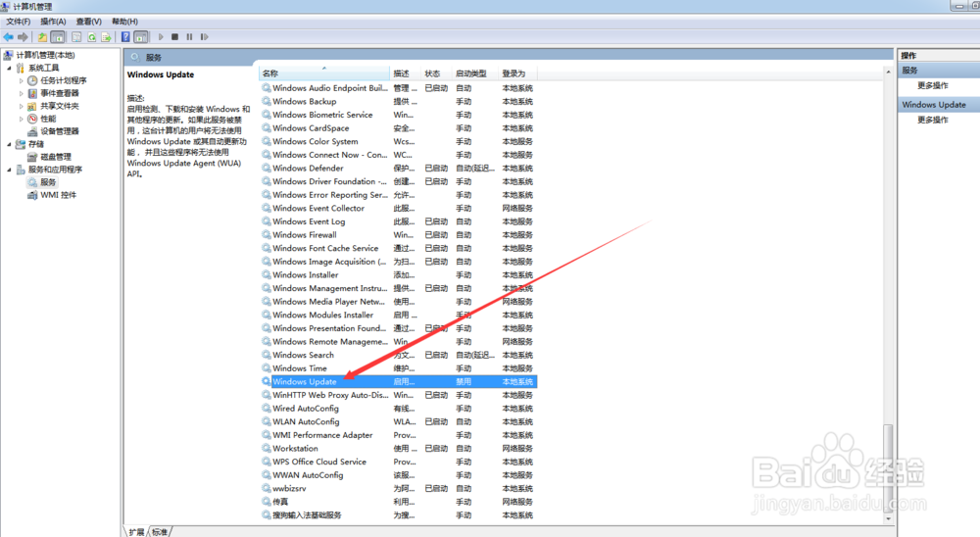
Task: Select 计算机管理(本地) root tree node
Action: coord(45,55)
